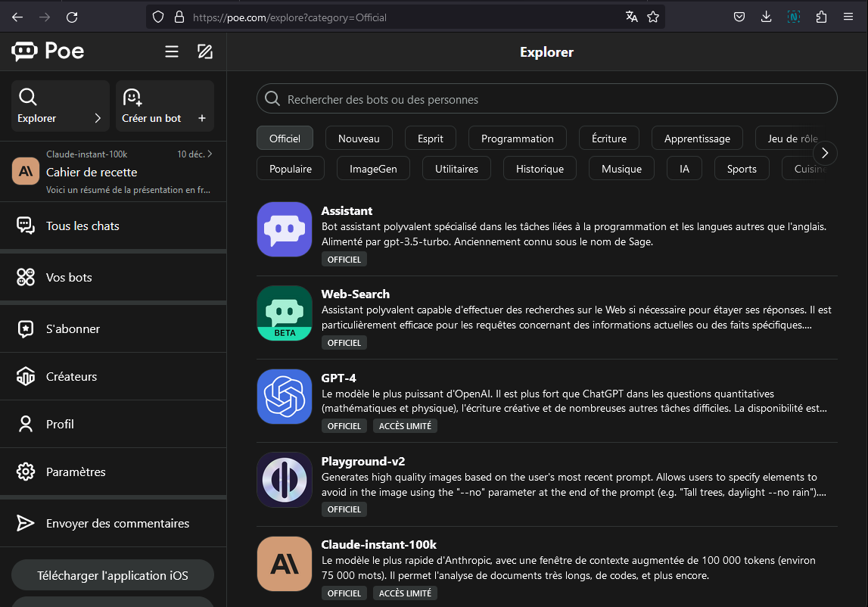Select the Jeu de rôle category

pyautogui.click(x=793, y=139)
